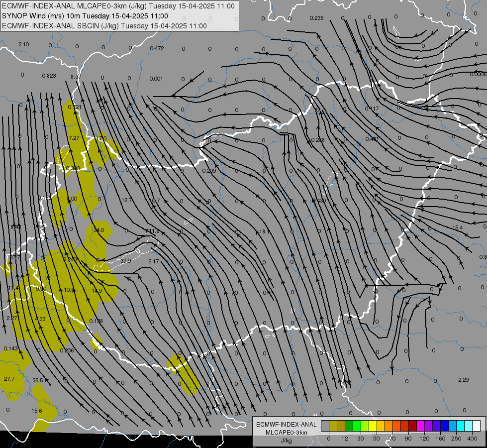Click the map value 2.10
The width and height of the screenshot is (487, 448).
(23, 44)
